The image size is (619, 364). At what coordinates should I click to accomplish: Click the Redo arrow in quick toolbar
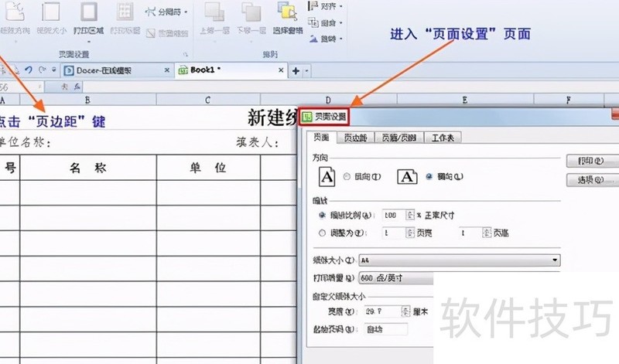click(x=43, y=70)
